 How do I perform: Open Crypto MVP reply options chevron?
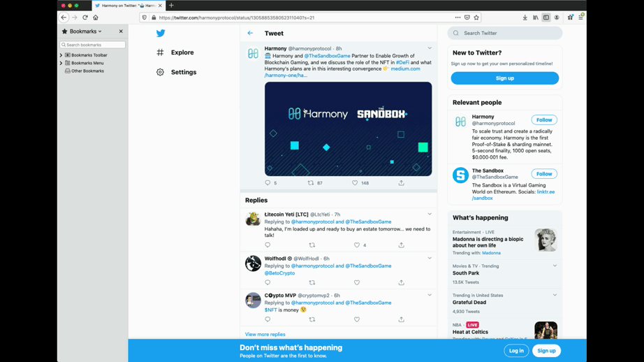(430, 295)
